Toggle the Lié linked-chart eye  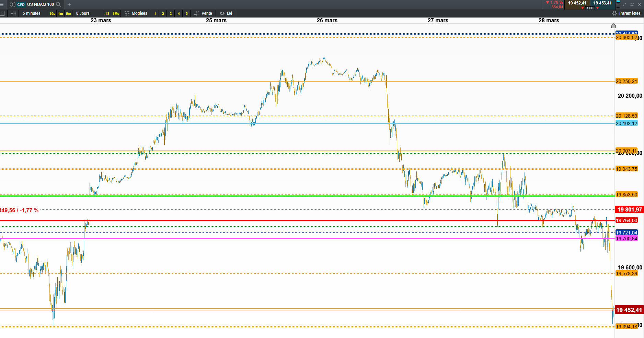(x=226, y=13)
